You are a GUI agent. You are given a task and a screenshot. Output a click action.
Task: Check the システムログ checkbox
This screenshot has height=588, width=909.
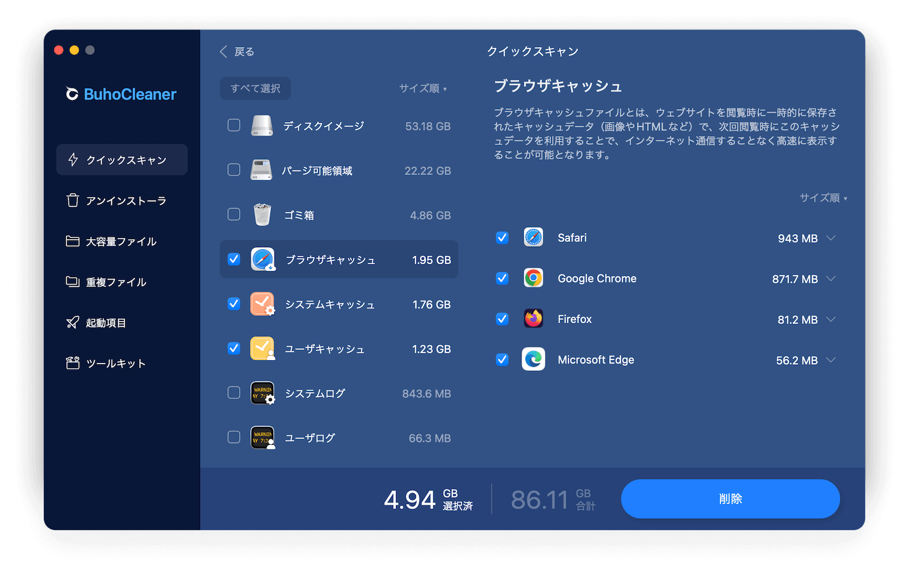point(234,393)
